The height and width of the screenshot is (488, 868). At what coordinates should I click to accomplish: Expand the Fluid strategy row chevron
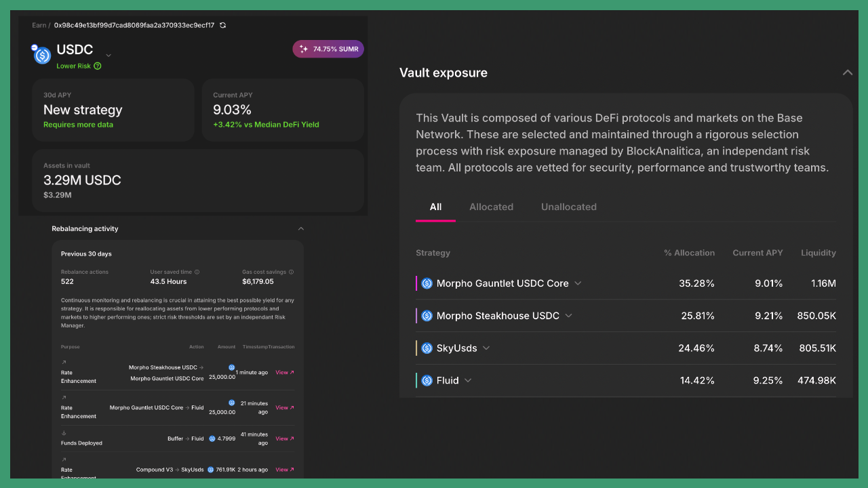[x=468, y=381]
